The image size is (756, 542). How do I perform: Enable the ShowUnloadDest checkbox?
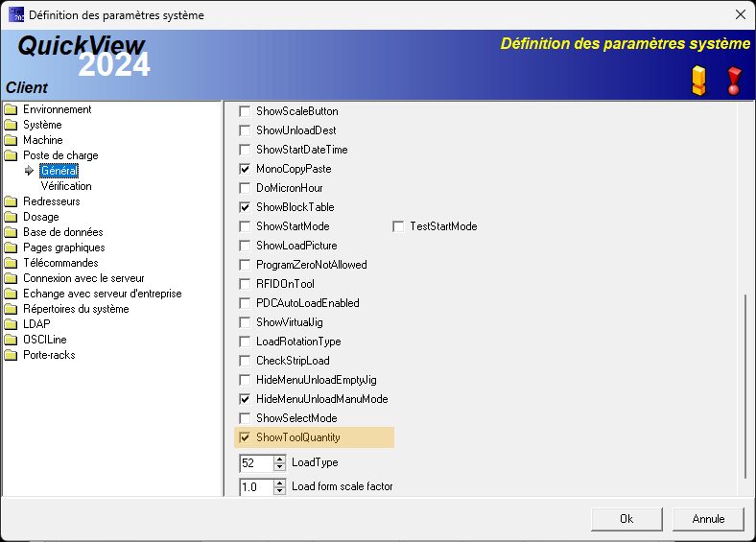coord(245,130)
